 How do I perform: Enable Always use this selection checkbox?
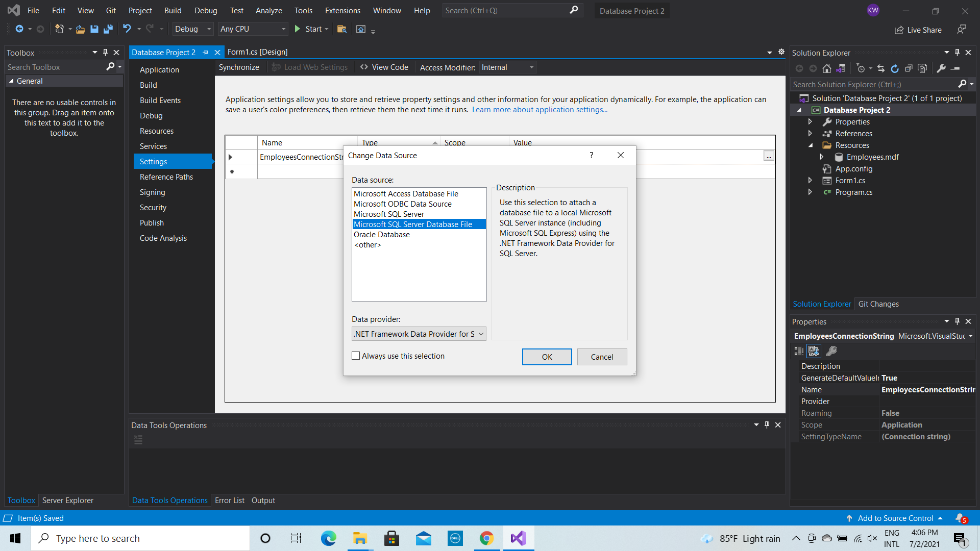click(x=356, y=356)
